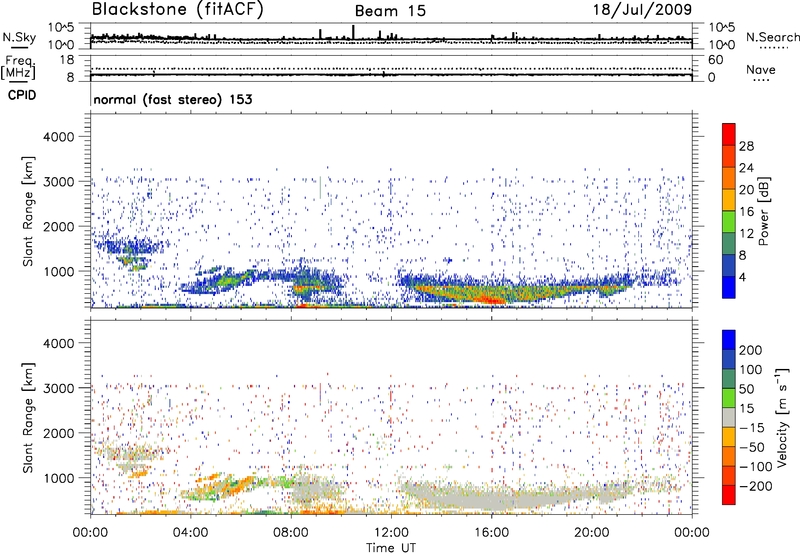Pick teal Velocity segment between 50 and 100
800x554 pixels.
[729, 379]
